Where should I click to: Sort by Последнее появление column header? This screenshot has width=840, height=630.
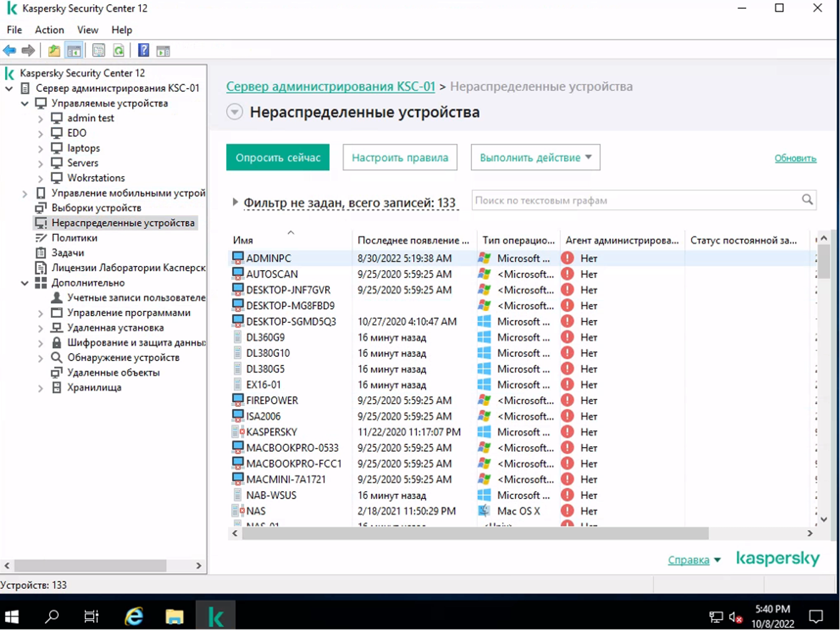point(415,240)
